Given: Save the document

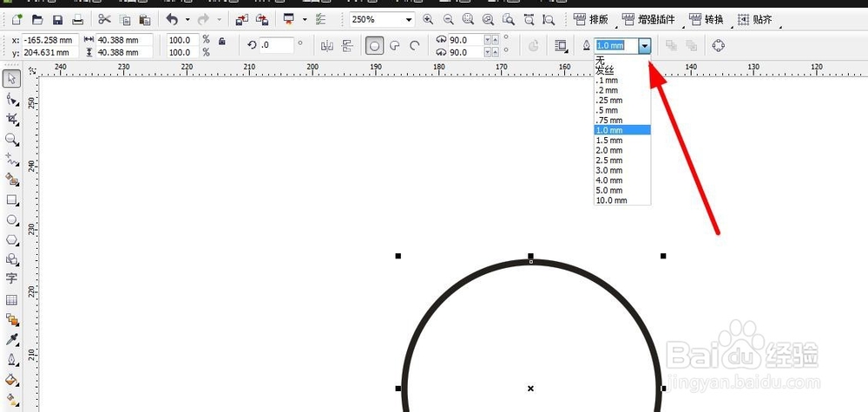Looking at the screenshot, I should tap(57, 20).
